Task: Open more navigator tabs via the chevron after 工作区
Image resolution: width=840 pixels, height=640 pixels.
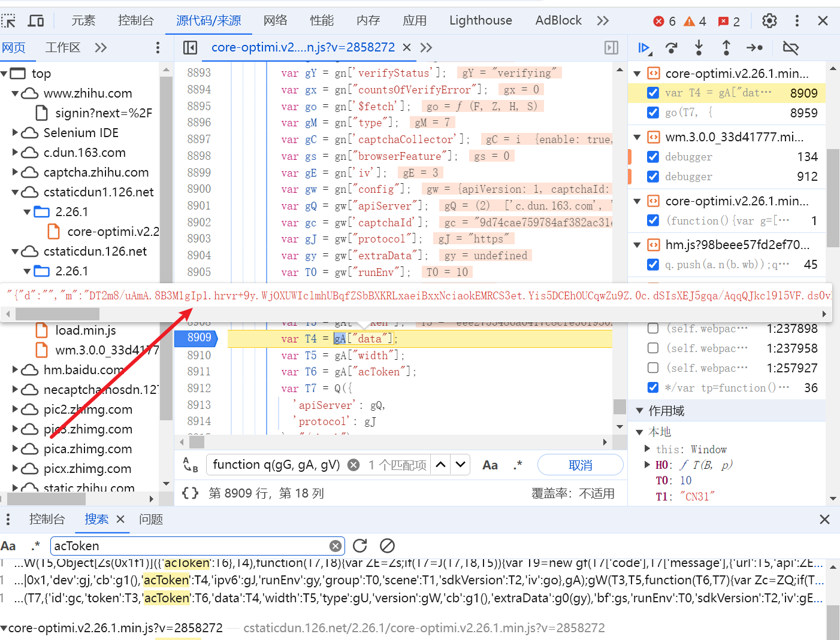Action: click(x=101, y=47)
